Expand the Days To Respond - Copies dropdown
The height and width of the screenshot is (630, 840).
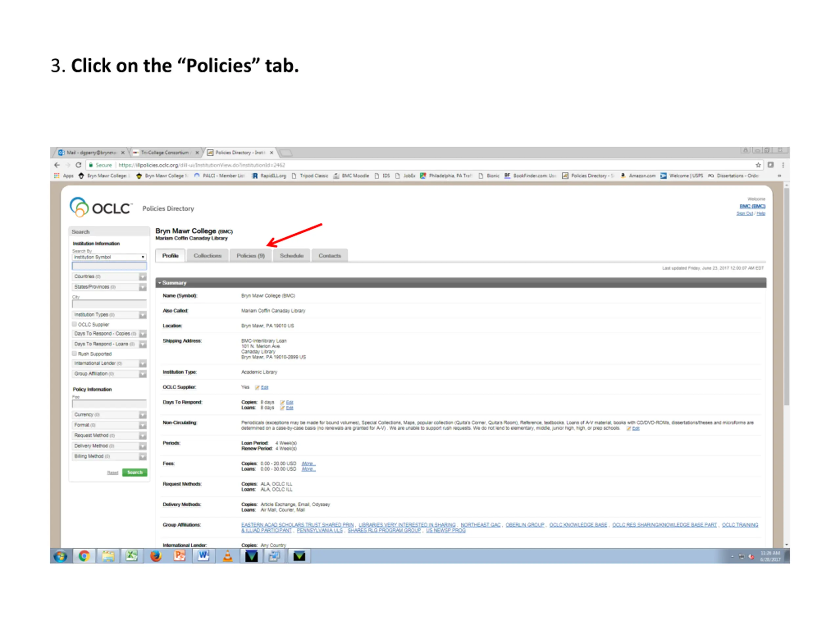coord(142,334)
